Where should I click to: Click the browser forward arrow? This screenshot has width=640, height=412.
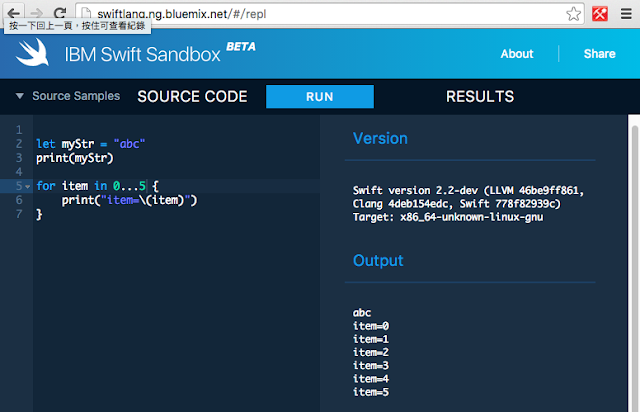point(37,13)
